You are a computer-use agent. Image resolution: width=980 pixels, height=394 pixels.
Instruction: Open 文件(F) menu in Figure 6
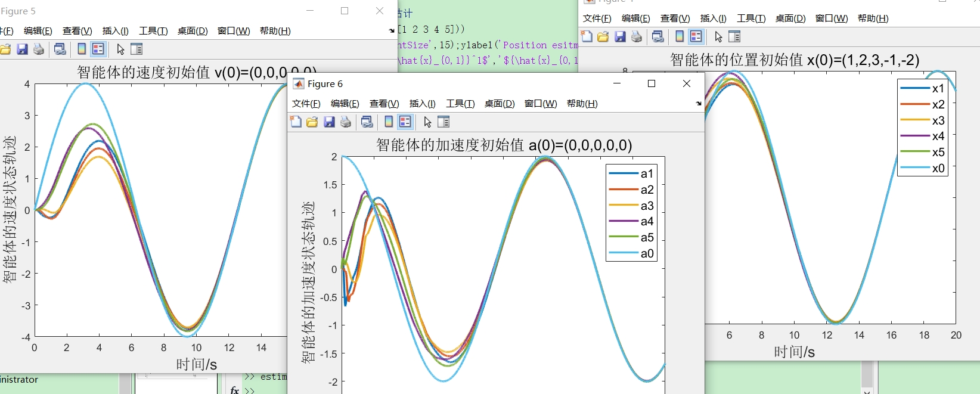point(306,104)
